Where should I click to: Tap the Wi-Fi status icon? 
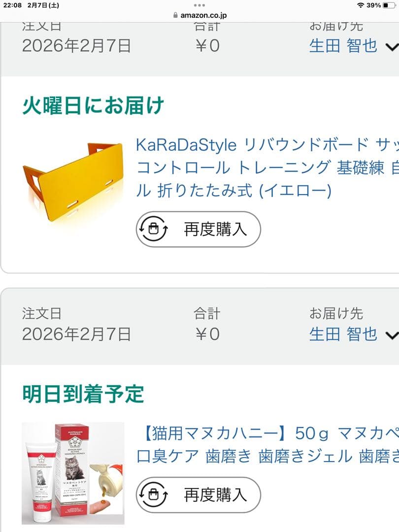[x=361, y=5]
